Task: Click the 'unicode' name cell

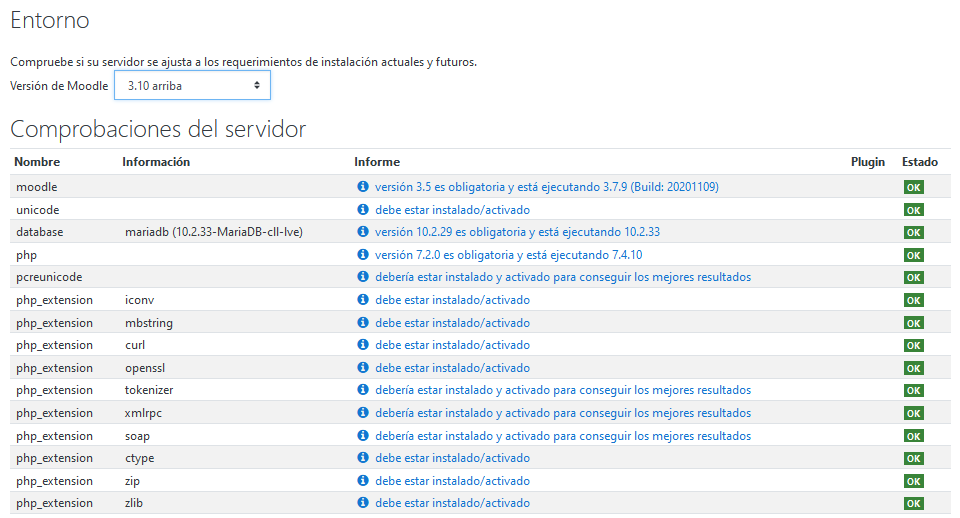Action: 37,209
